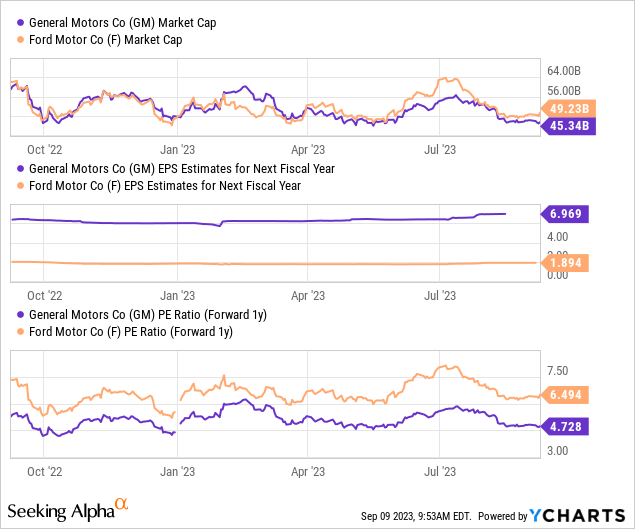
Task: Click the orange Ford EPS Estimates legend dot
Action: (22, 185)
